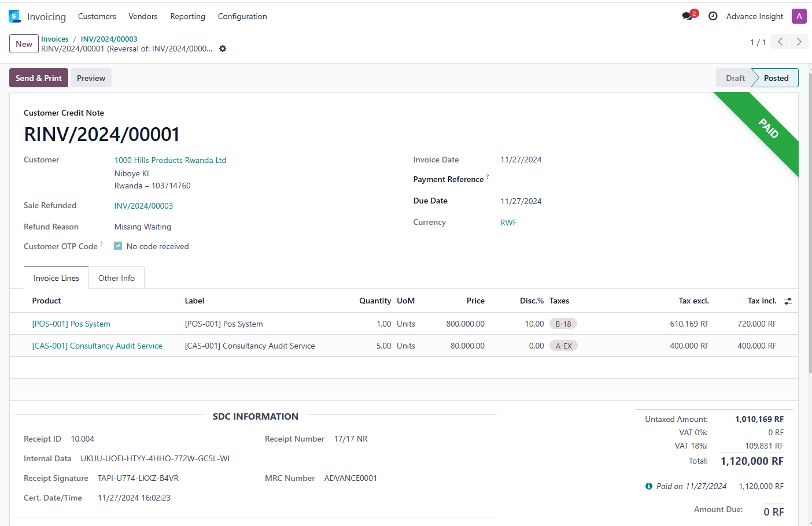Select the Draft status stage

735,78
